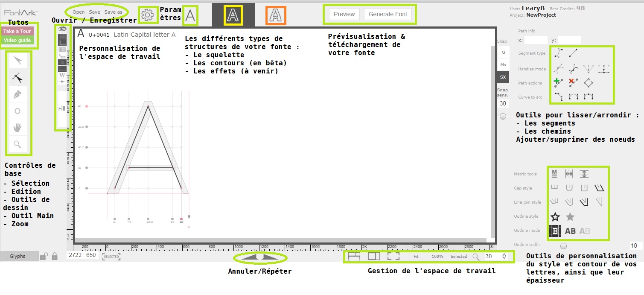Switch to skeleton structure mode (plain A)
Screen dimensions: 644x295
pos(190,15)
